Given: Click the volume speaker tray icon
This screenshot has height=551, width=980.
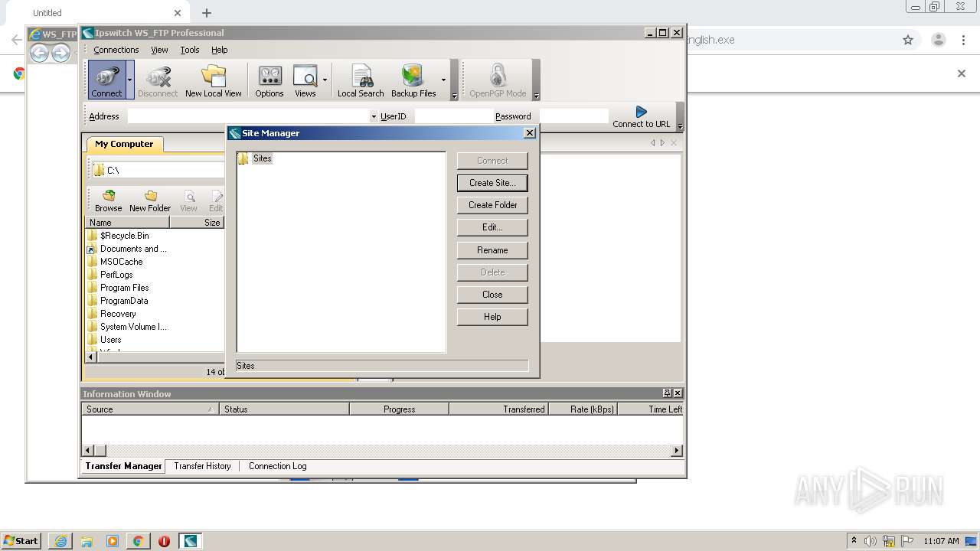Looking at the screenshot, I should [871, 541].
